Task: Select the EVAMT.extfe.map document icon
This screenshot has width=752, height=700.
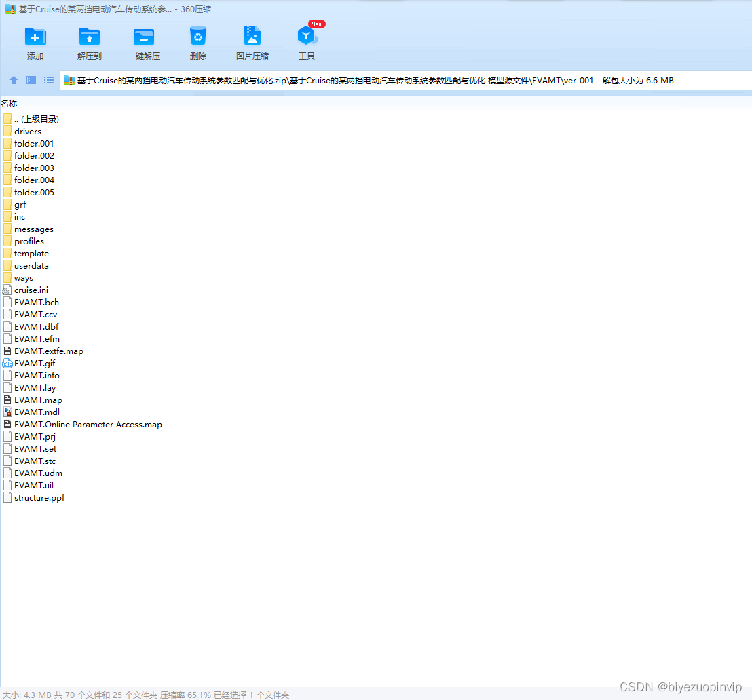Action: point(7,351)
